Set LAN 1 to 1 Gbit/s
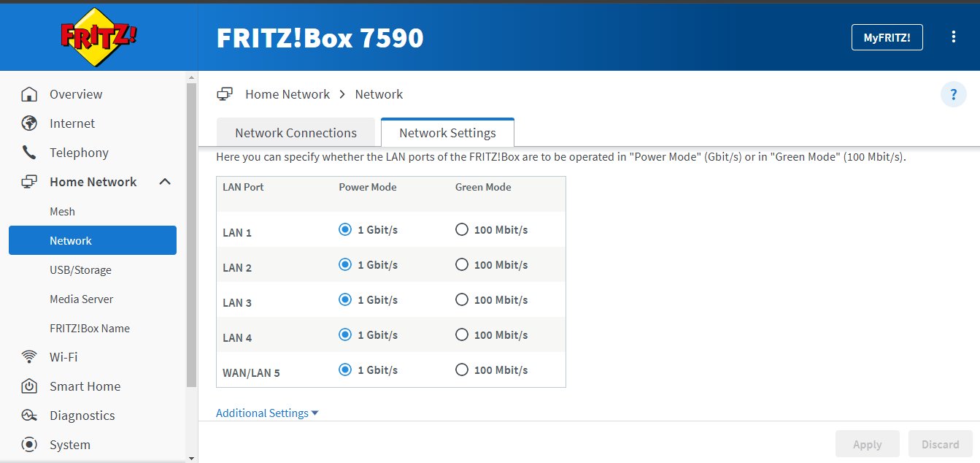Image resolution: width=980 pixels, height=463 pixels. coord(345,229)
